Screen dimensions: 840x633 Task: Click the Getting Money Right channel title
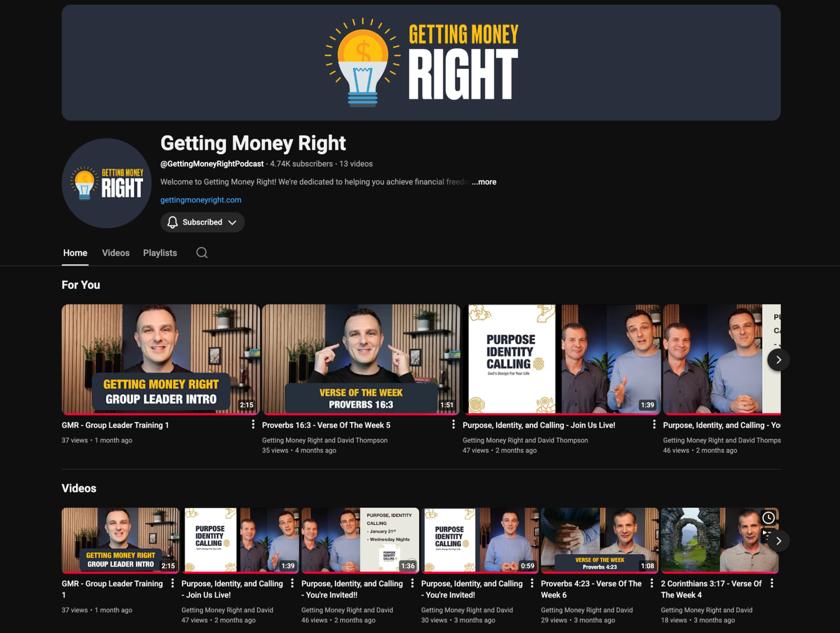[x=253, y=143]
